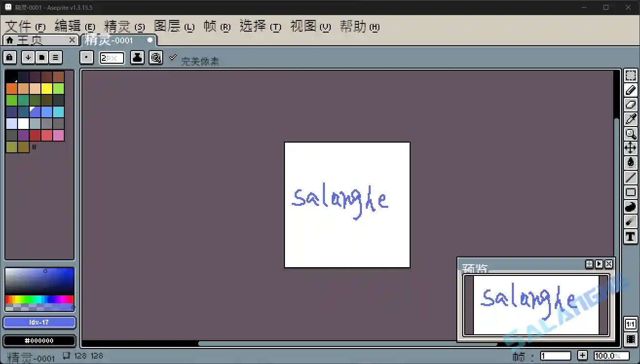The image size is (640, 364).
Task: Open the brush type dropdown on the toolbar
Action: pyautogui.click(x=86, y=57)
